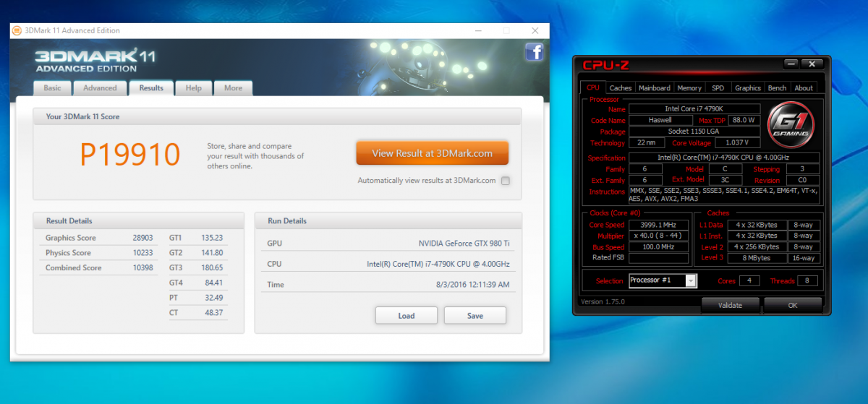Enable automatically view results at 3DMark.com
The image size is (868, 404).
(x=506, y=181)
